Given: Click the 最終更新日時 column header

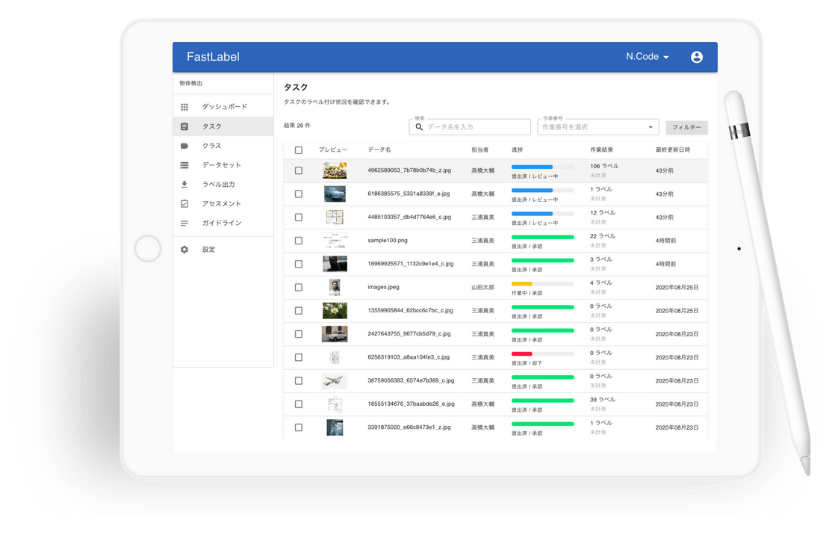Looking at the screenshot, I should [675, 150].
